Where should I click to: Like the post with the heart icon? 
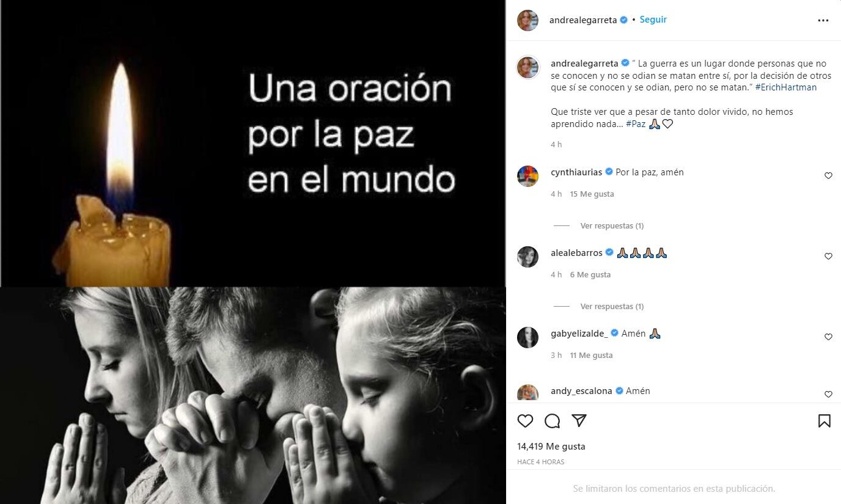pos(525,421)
